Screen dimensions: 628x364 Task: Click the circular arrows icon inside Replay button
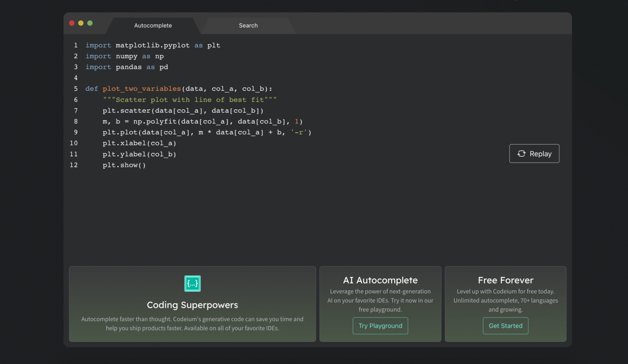pyautogui.click(x=521, y=153)
